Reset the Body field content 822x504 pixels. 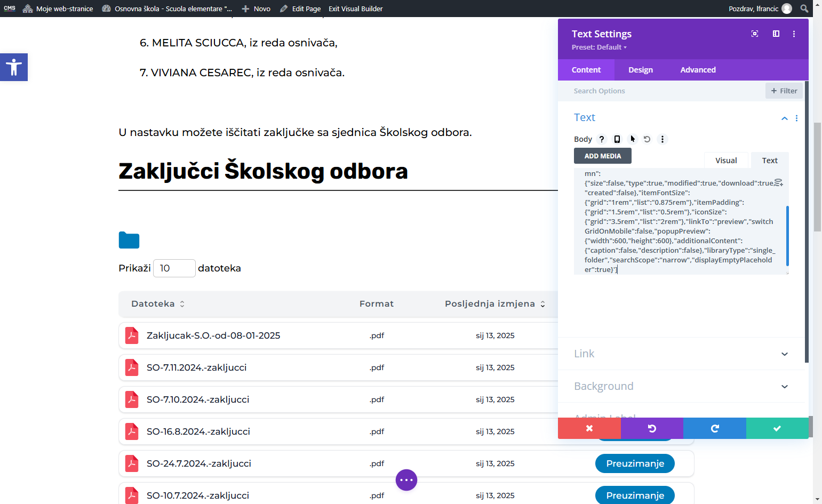click(x=647, y=139)
